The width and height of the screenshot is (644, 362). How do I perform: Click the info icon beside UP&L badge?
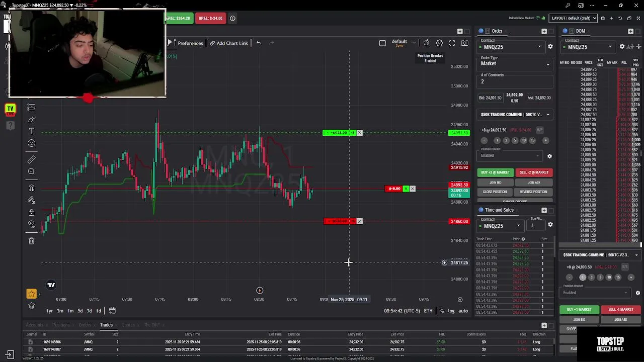pos(232,18)
